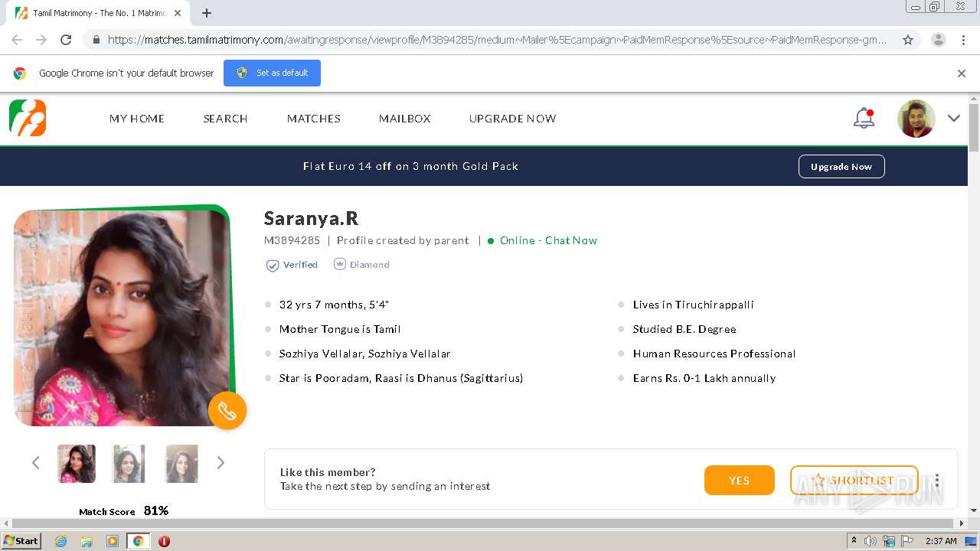This screenshot has height=551, width=980.
Task: Open the MAILBOX menu
Action: [x=405, y=119]
